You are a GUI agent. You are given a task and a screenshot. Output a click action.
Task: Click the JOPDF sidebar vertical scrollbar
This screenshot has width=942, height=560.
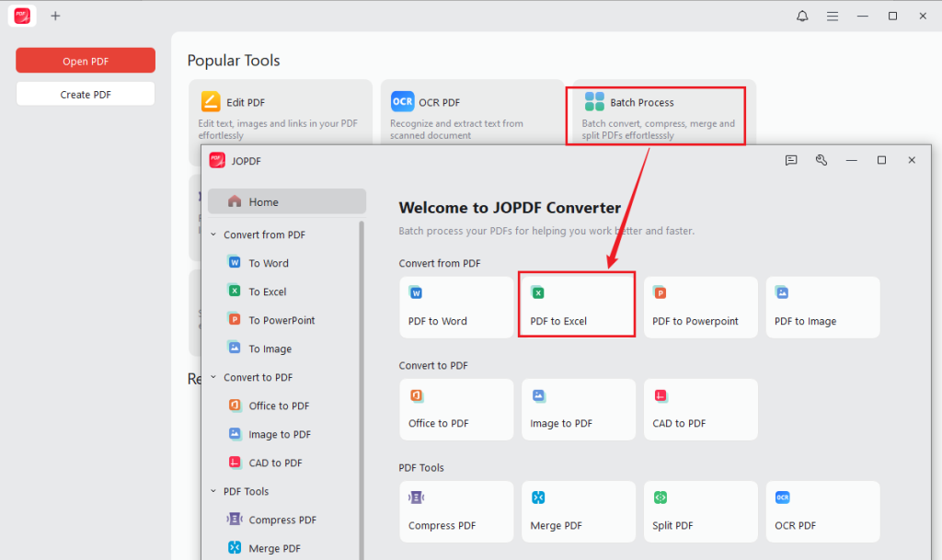[362, 390]
